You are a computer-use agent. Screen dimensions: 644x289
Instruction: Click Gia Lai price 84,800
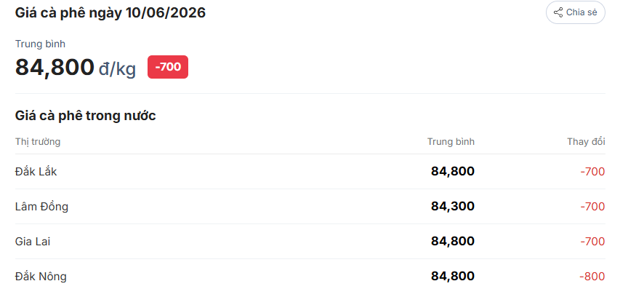point(453,241)
